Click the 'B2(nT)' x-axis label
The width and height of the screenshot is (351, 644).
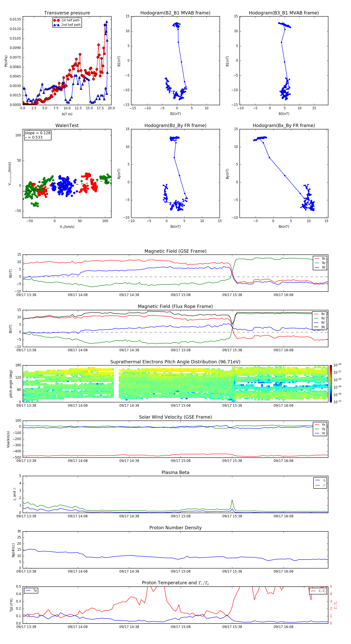[175, 114]
